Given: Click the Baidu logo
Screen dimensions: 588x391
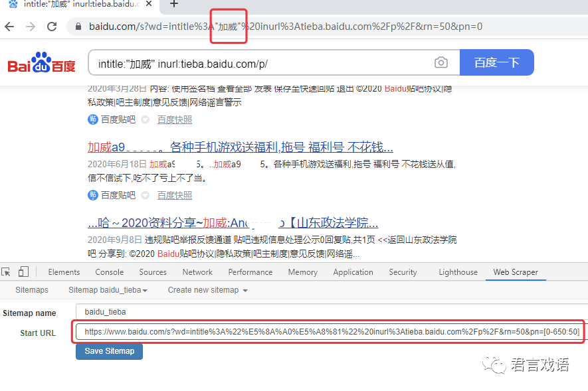Looking at the screenshot, I should point(42,62).
